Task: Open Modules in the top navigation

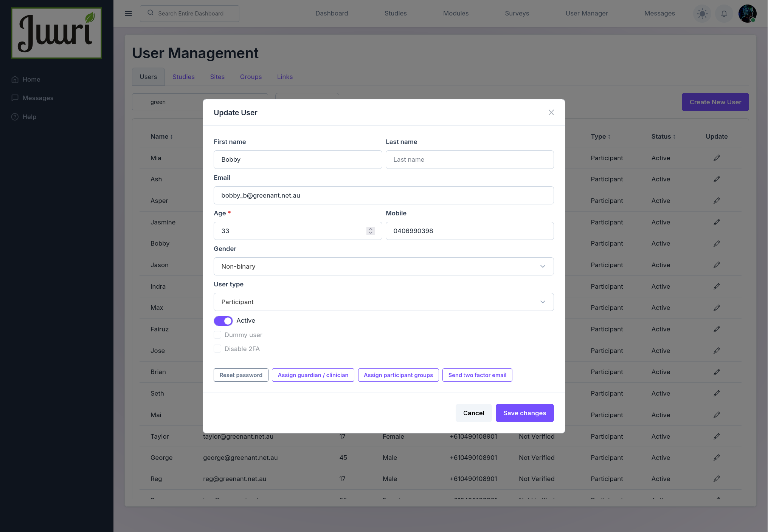Action: pyautogui.click(x=456, y=14)
